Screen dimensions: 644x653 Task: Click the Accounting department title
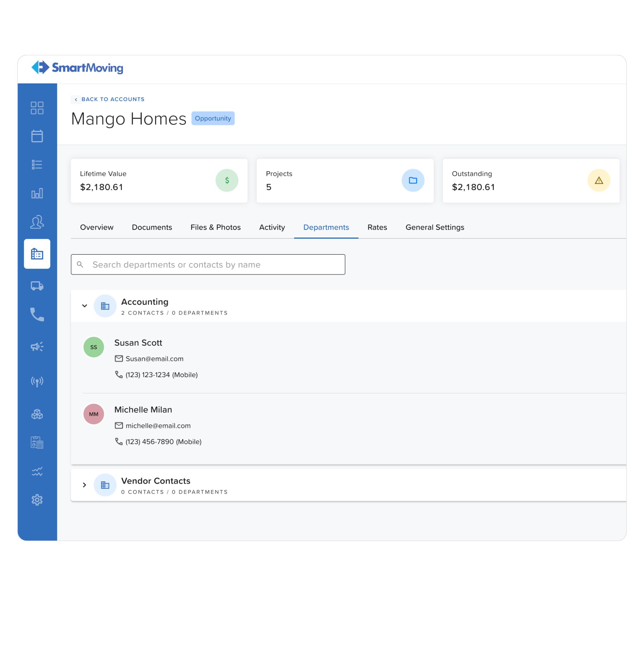145,302
